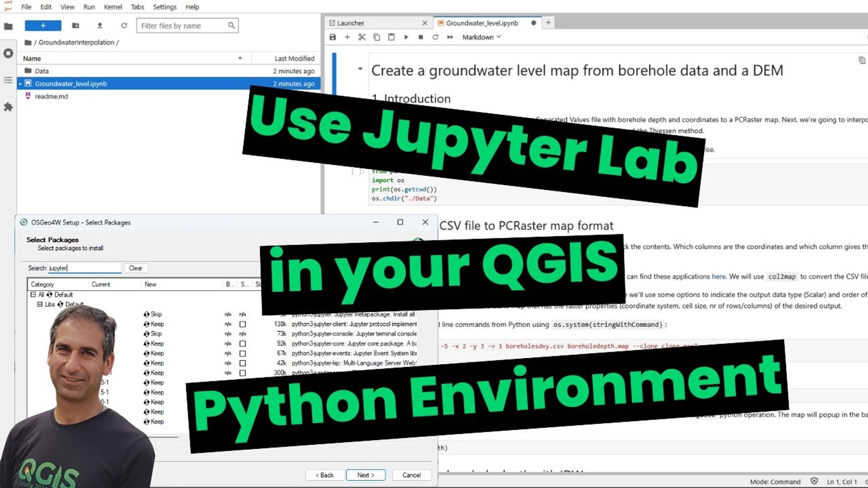Viewport: 868px width, 488px height.
Task: Save the notebook with the disk icon
Action: 333,37
